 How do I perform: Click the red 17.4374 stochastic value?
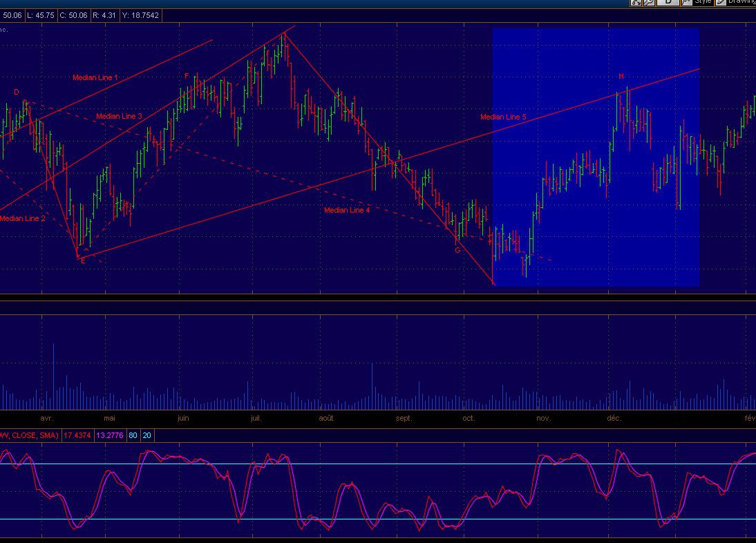click(x=77, y=435)
